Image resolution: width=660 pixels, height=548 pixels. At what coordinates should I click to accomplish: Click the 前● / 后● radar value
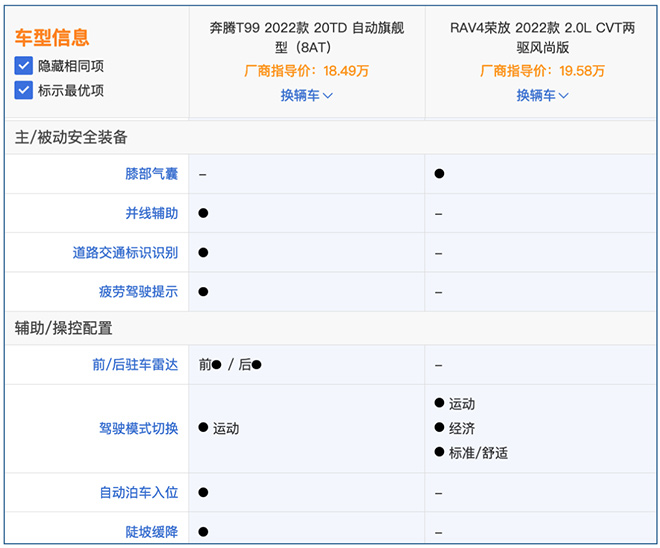coord(230,364)
